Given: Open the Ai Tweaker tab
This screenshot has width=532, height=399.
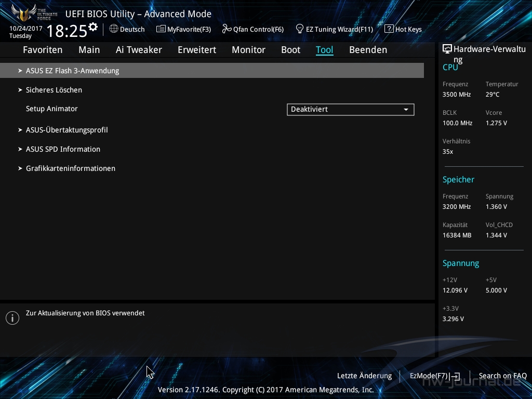Looking at the screenshot, I should [x=139, y=50].
